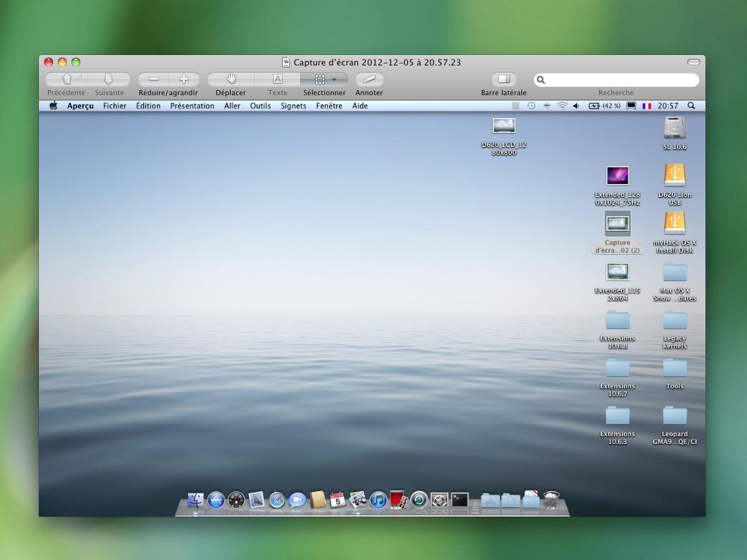This screenshot has height=560, width=747.
Task: Zoom in with the plus button
Action: click(x=184, y=79)
